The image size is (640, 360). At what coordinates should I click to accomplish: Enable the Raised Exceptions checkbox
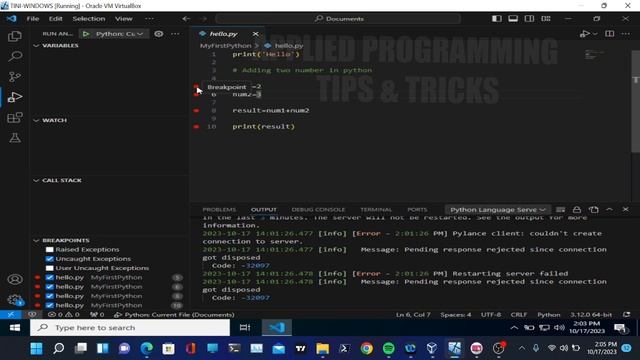pyautogui.click(x=50, y=249)
